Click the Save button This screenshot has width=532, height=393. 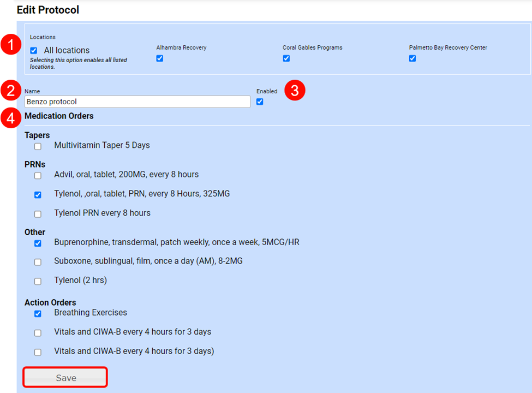(x=65, y=378)
